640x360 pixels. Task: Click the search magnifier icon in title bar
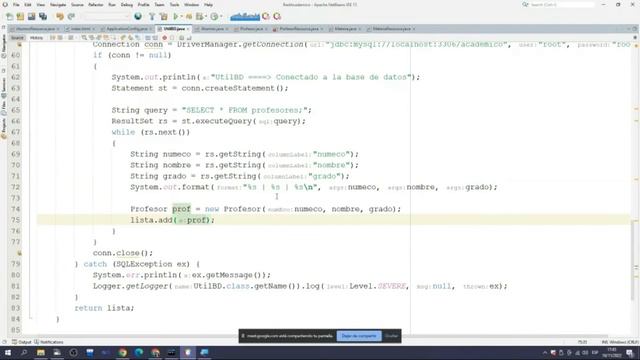[525, 4]
